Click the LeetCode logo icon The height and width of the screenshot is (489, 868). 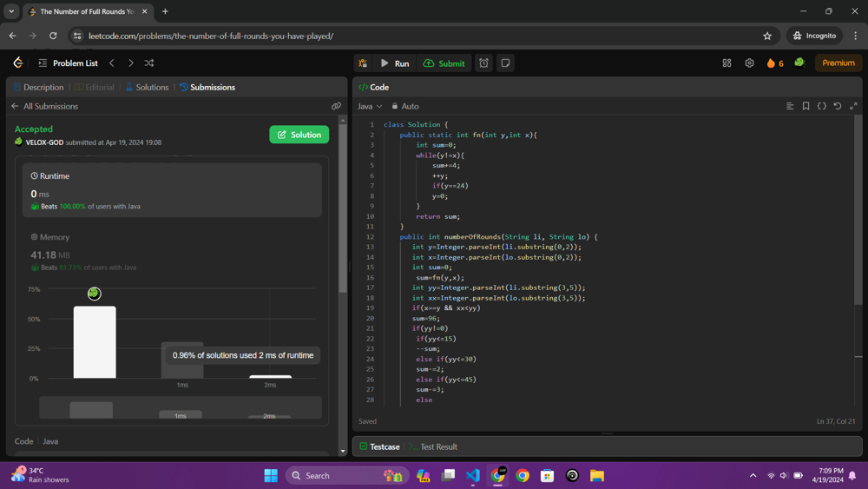click(17, 63)
